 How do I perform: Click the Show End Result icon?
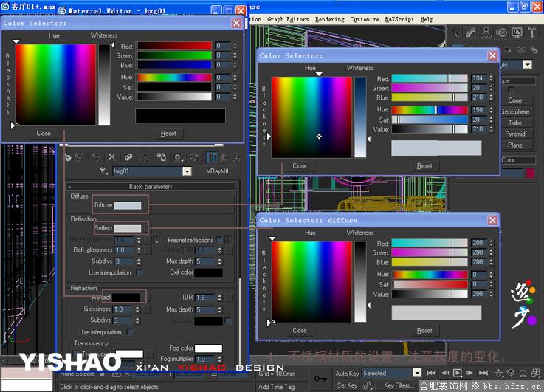coord(212,157)
